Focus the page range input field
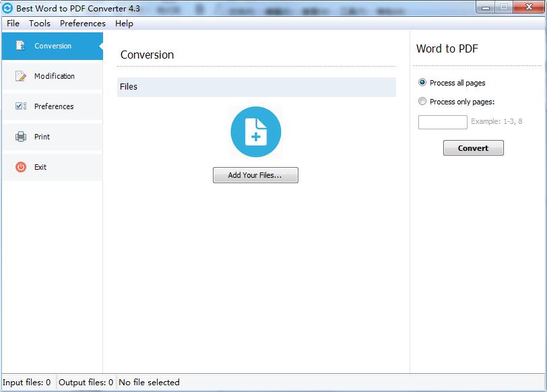This screenshot has width=547, height=392. point(443,122)
